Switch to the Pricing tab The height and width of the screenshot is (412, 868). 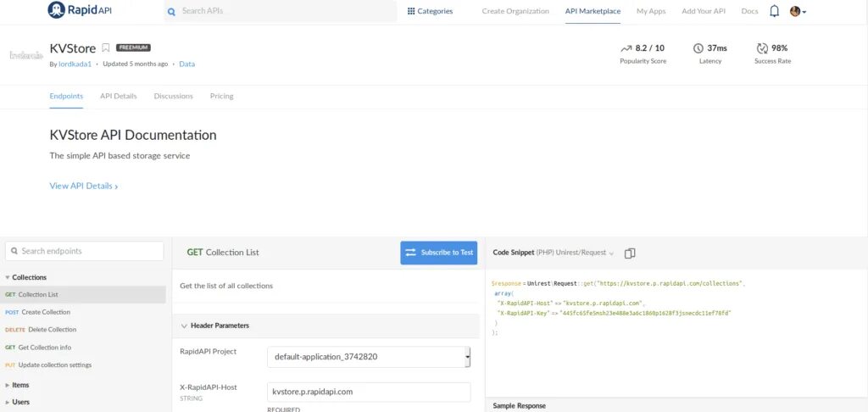coord(221,96)
